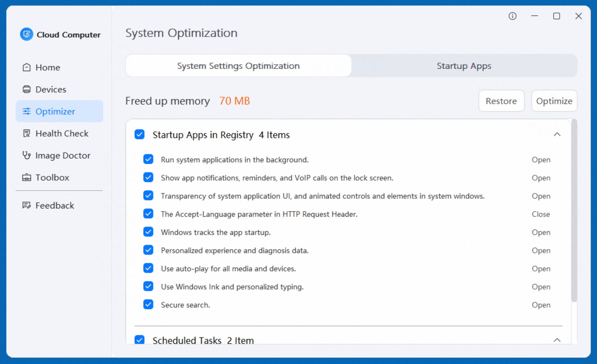This screenshot has height=364, width=597.
Task: Switch to the Startup Apps tab
Action: coord(464,66)
